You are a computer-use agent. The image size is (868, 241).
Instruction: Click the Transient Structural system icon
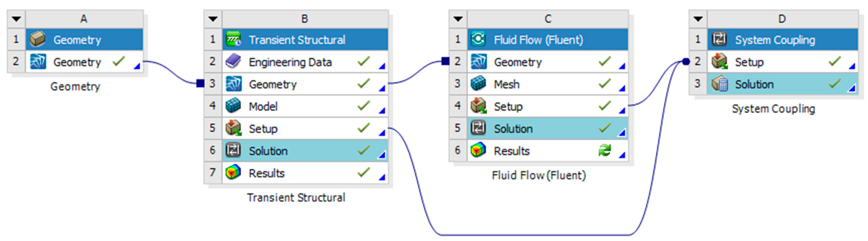[233, 39]
